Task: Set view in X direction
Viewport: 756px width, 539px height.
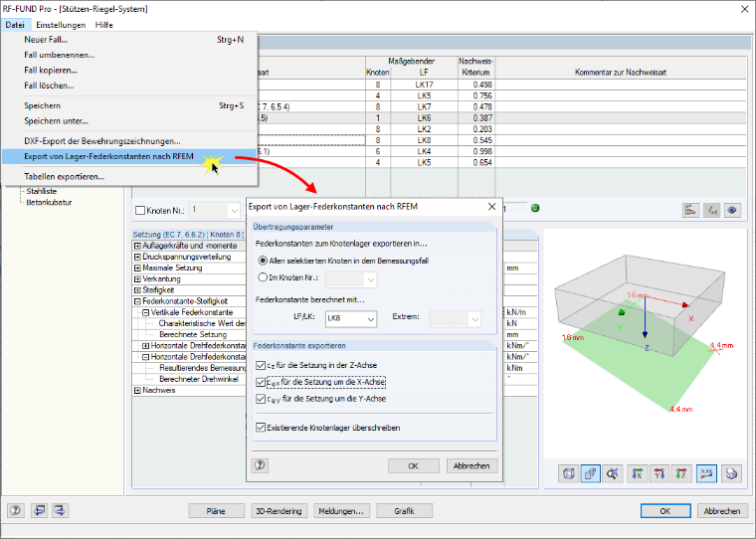Action: 637,473
